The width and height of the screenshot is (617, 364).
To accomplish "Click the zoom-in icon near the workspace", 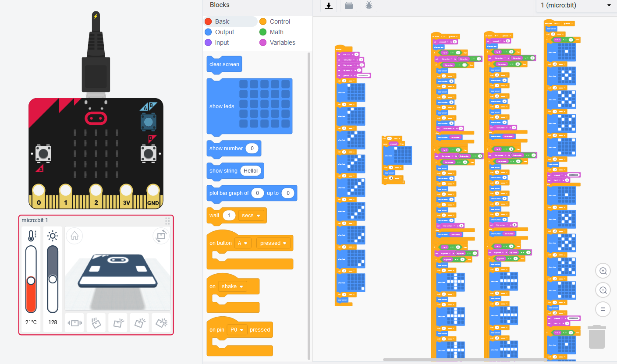I will coord(603,271).
